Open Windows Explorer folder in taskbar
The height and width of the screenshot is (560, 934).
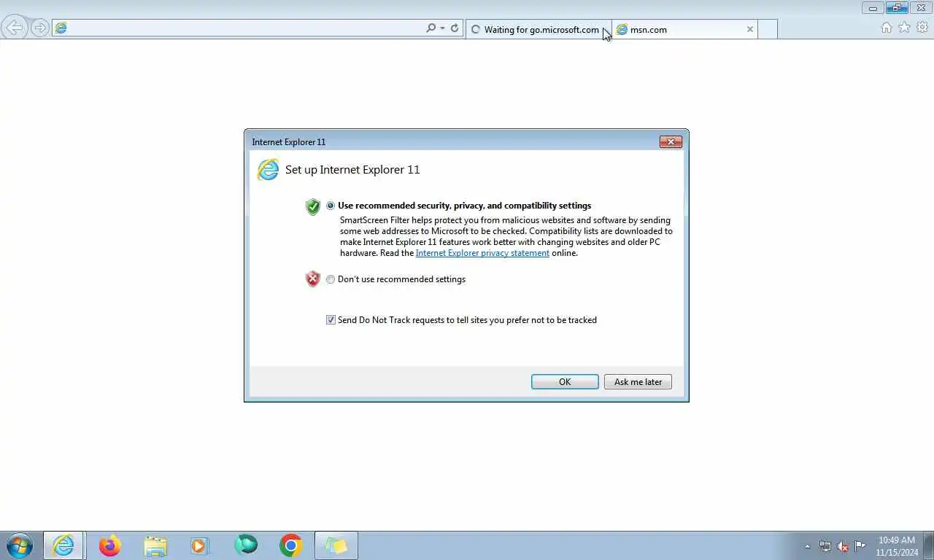[x=155, y=545]
